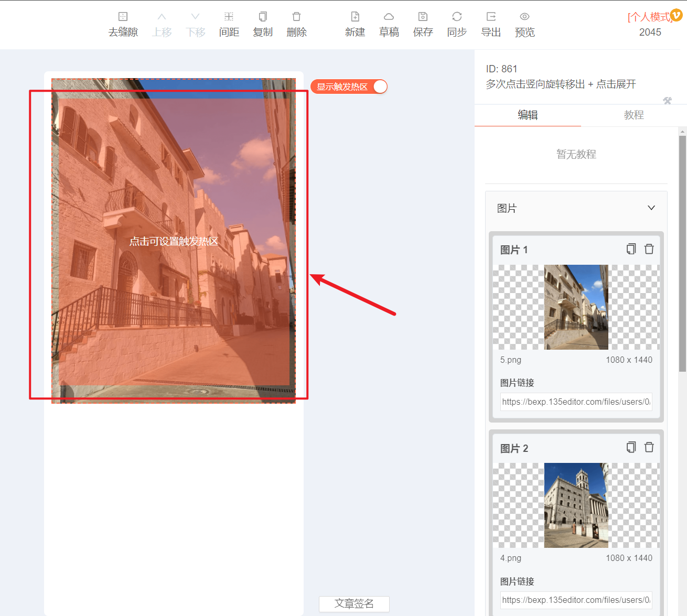This screenshot has height=616, width=687.
Task: Focus the 图片 1 图片链接 URL field
Action: tap(576, 402)
